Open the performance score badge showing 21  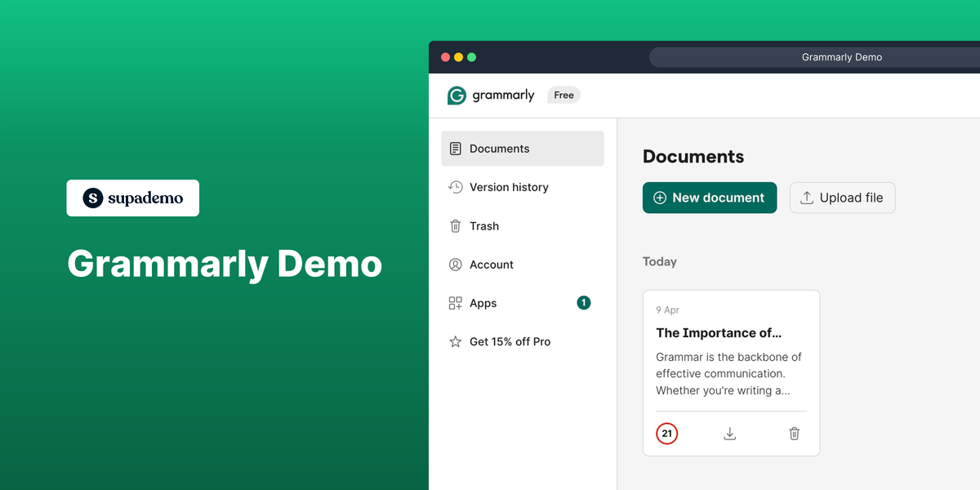pyautogui.click(x=666, y=434)
